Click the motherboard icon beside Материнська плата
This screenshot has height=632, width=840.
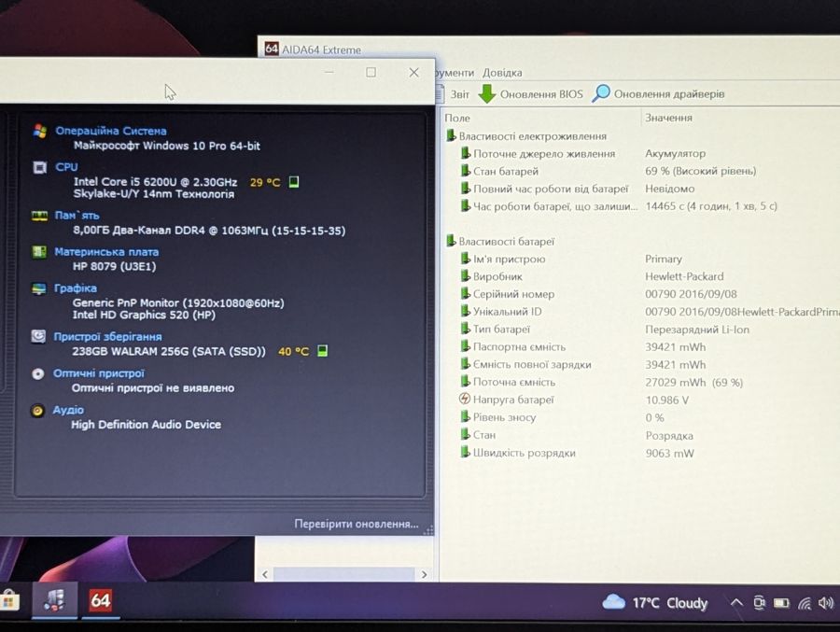coord(39,251)
